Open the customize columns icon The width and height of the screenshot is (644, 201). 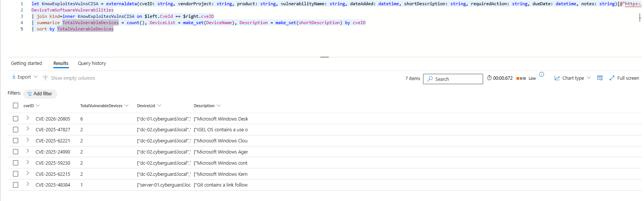click(600, 78)
